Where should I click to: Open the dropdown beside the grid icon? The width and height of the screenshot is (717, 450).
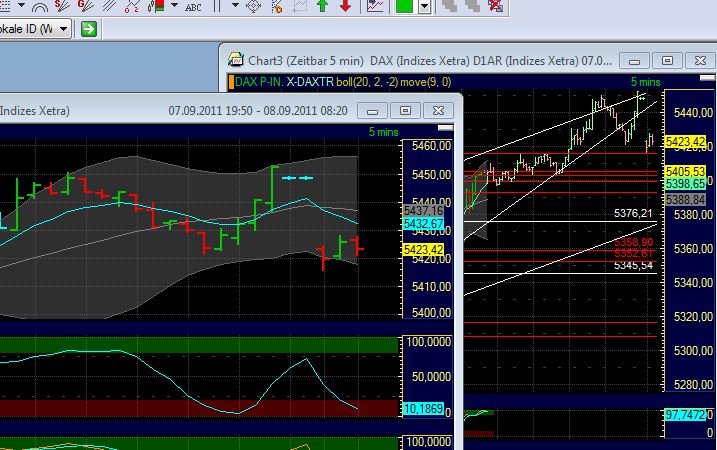(x=21, y=5)
